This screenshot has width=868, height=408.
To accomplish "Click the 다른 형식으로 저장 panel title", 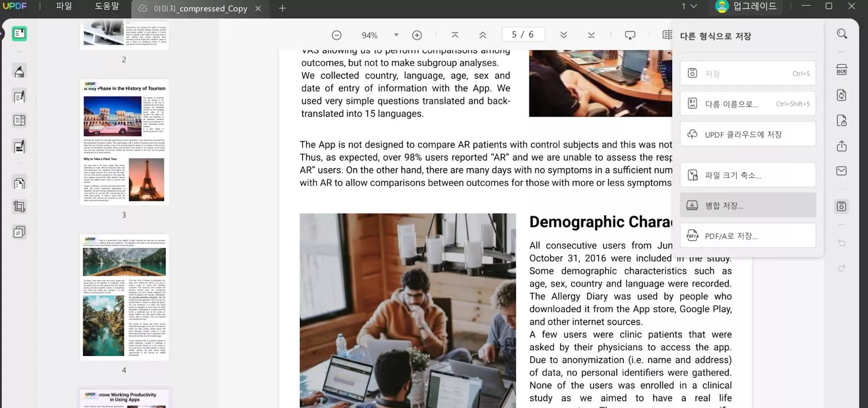I will (x=716, y=36).
